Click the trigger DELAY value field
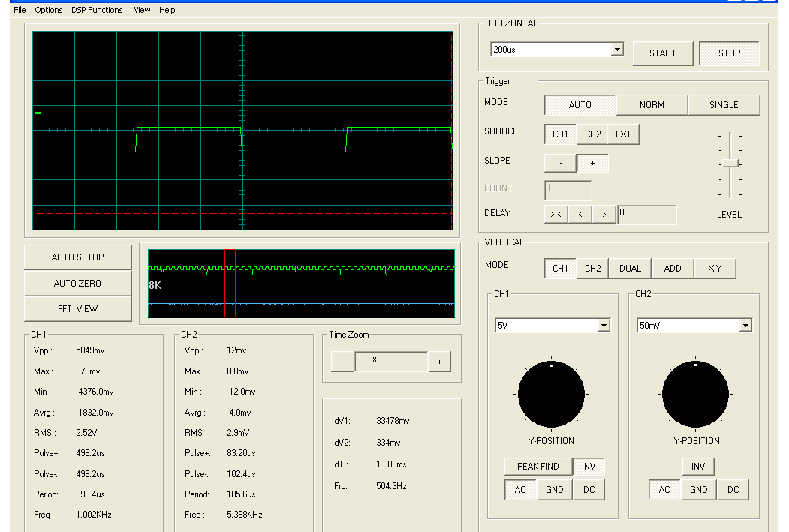The image size is (789, 532). click(646, 214)
